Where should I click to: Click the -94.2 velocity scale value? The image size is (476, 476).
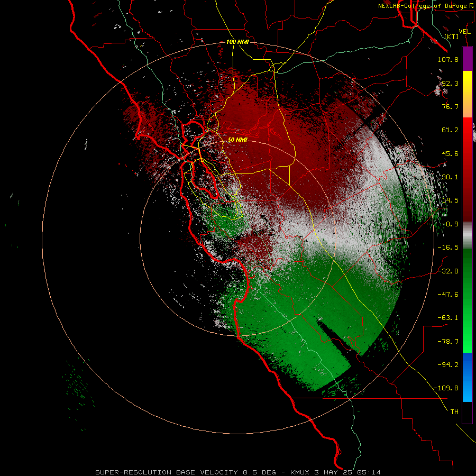(x=448, y=364)
